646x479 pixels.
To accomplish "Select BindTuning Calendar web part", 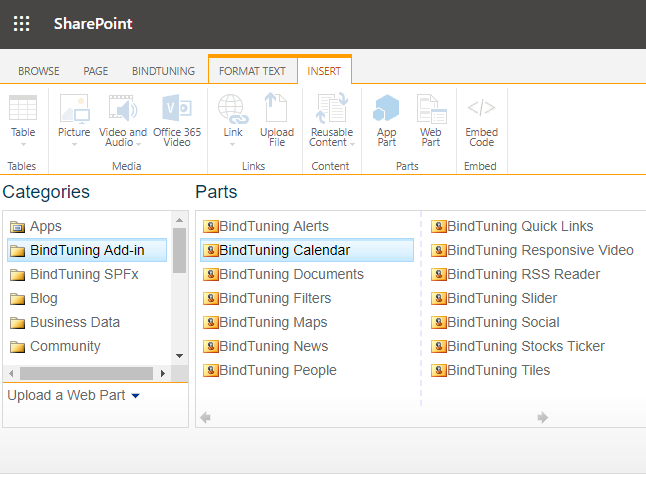I will (307, 250).
